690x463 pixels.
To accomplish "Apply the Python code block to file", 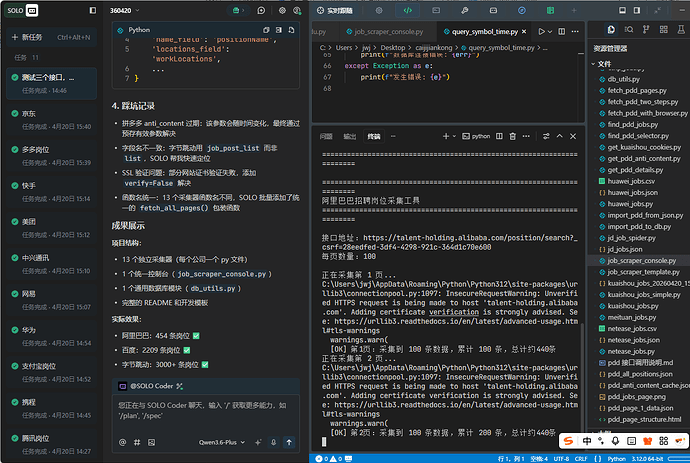I will coord(291,30).
